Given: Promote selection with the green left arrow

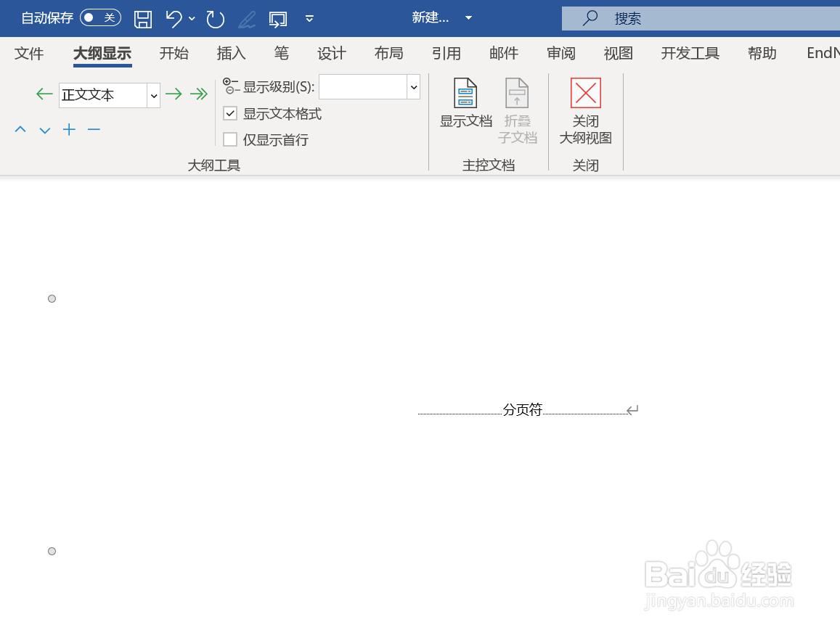Looking at the screenshot, I should pyautogui.click(x=44, y=94).
